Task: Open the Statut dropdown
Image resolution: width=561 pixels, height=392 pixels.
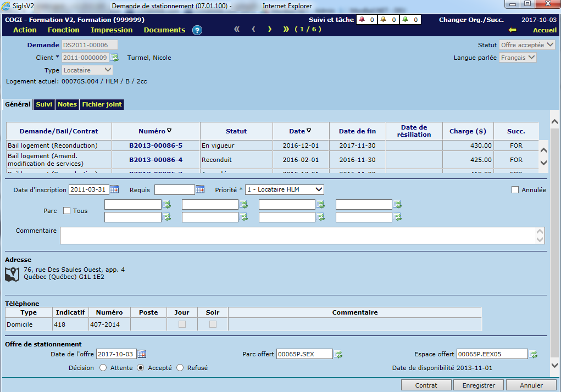Action: (527, 45)
